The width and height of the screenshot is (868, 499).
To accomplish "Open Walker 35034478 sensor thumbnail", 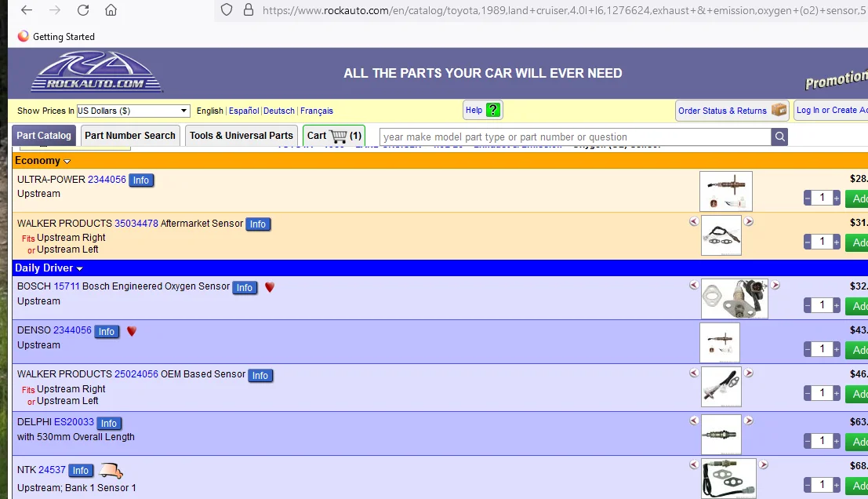I will pyautogui.click(x=721, y=235).
